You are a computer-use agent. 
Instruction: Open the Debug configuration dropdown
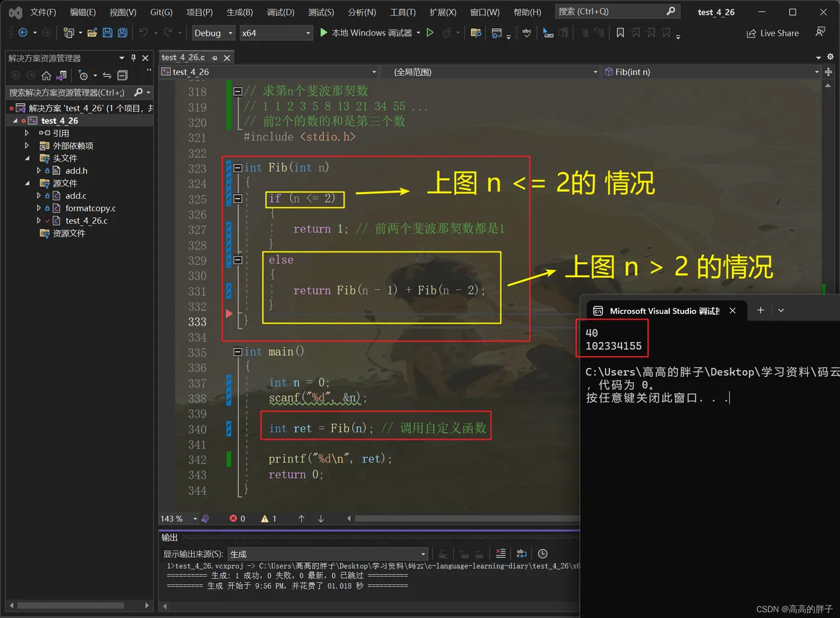coord(213,33)
